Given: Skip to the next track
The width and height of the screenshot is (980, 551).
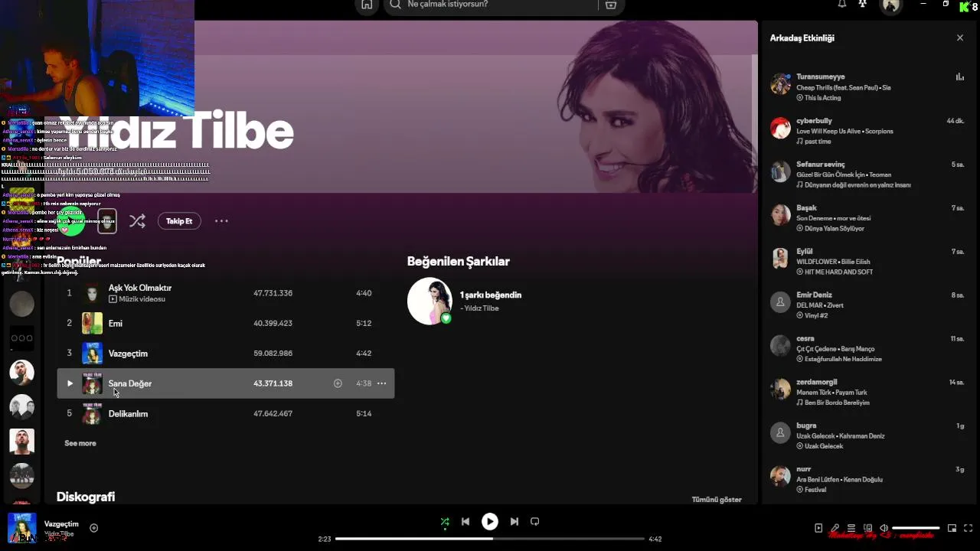Looking at the screenshot, I should tap(514, 522).
